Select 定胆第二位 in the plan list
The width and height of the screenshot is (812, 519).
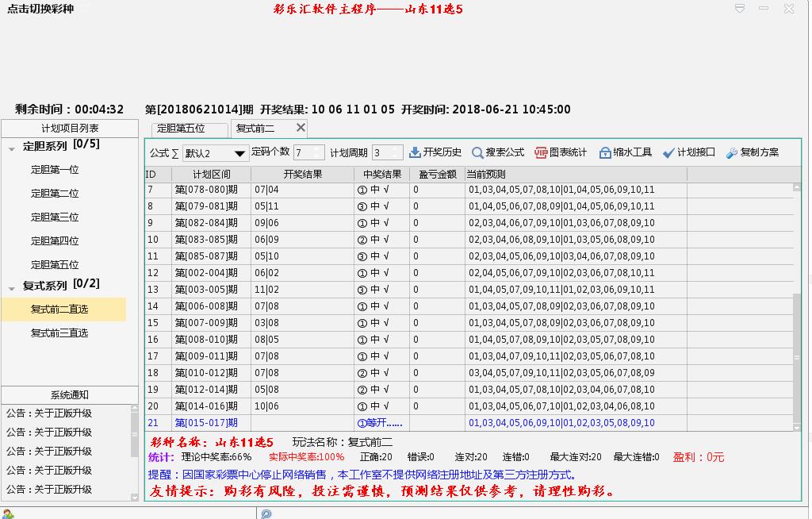click(x=55, y=194)
